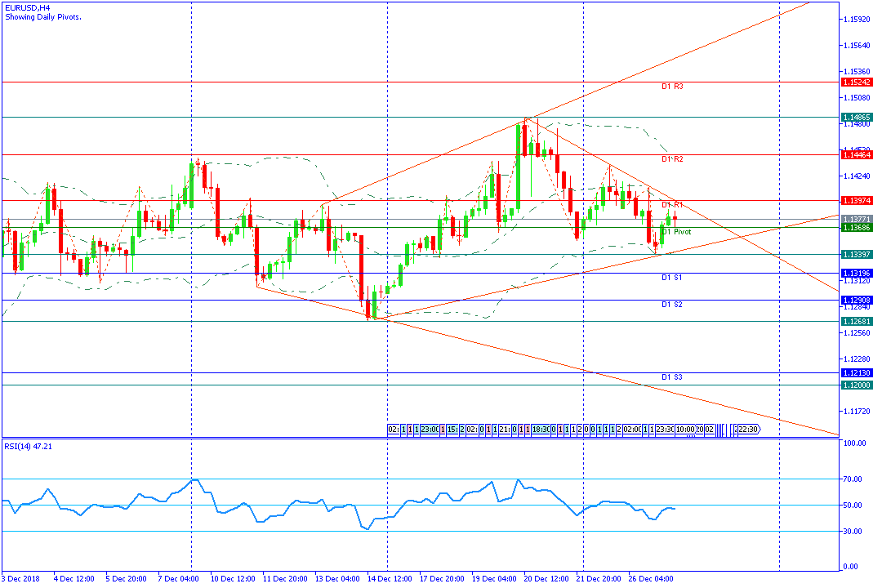Select the 1.14464 red price tag
Screen dimensions: 882x588
857,154
